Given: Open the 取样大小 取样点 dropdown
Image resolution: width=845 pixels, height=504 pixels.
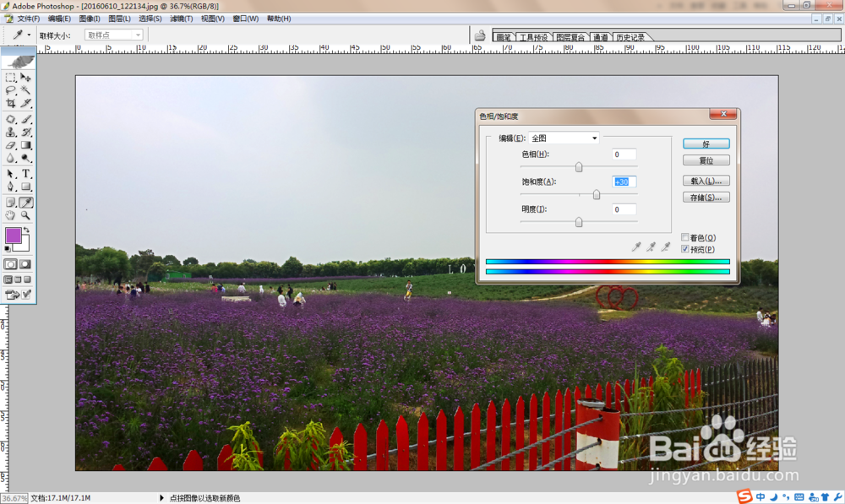Looking at the screenshot, I should click(114, 35).
